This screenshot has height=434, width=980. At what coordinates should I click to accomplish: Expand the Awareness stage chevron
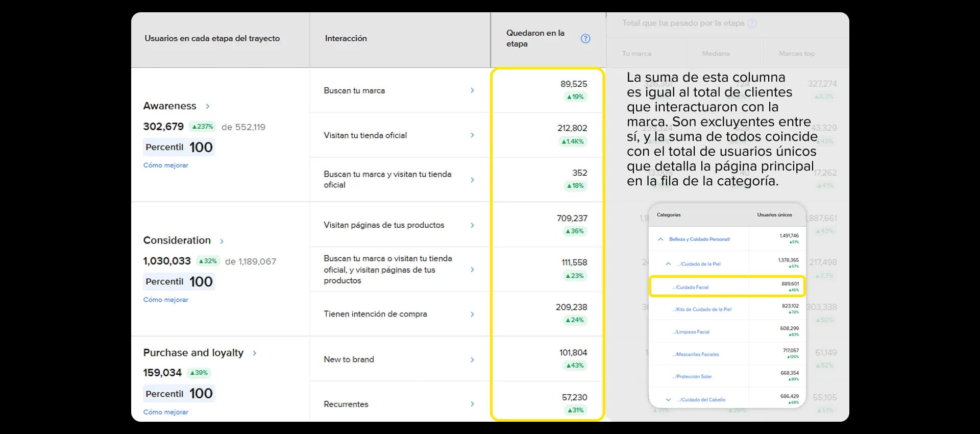coord(208,106)
